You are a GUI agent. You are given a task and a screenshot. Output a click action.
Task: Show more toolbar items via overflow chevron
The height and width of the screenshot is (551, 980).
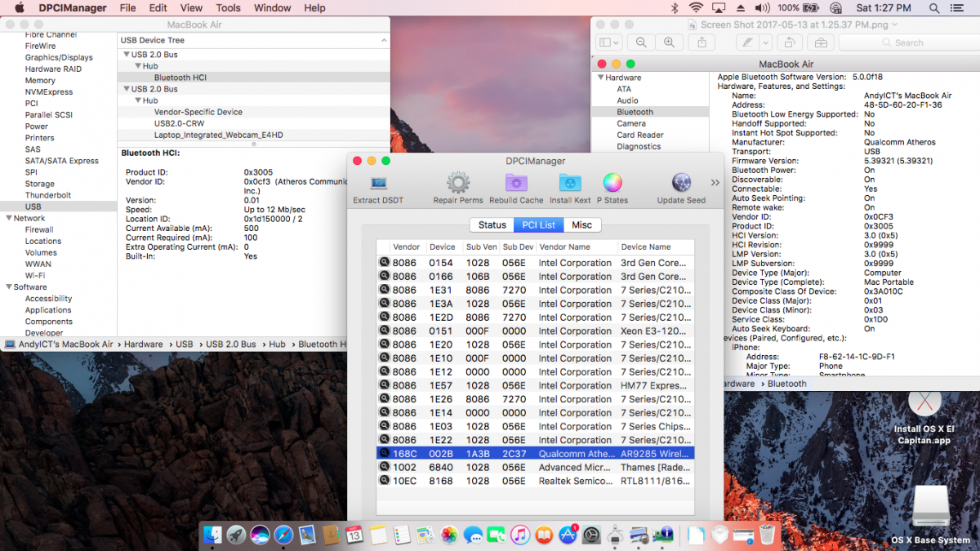715,183
